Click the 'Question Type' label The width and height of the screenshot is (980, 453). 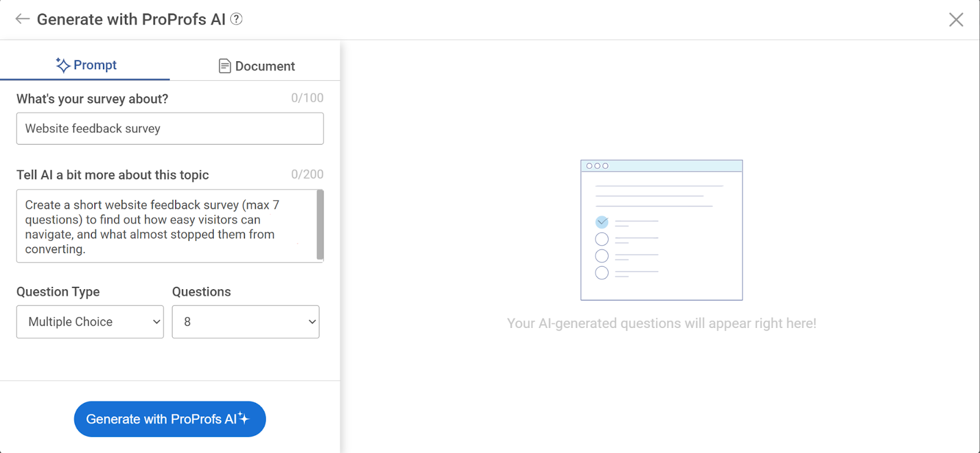(x=58, y=292)
